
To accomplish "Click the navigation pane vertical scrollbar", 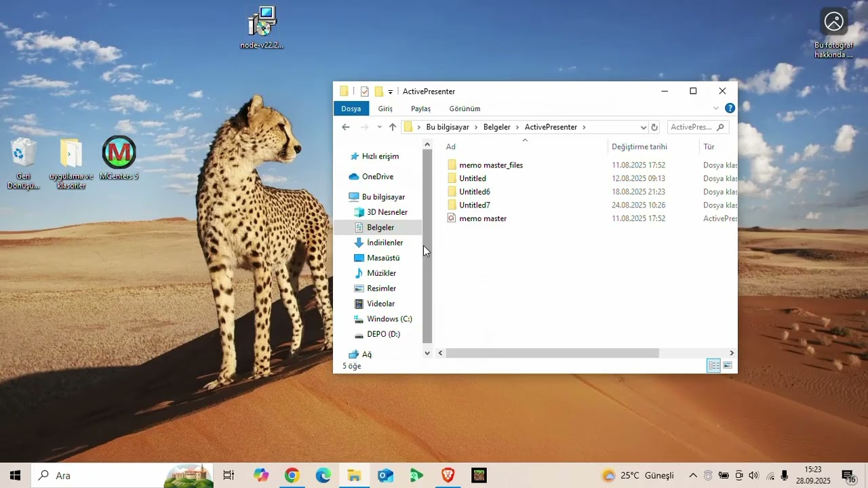I will coord(427,245).
